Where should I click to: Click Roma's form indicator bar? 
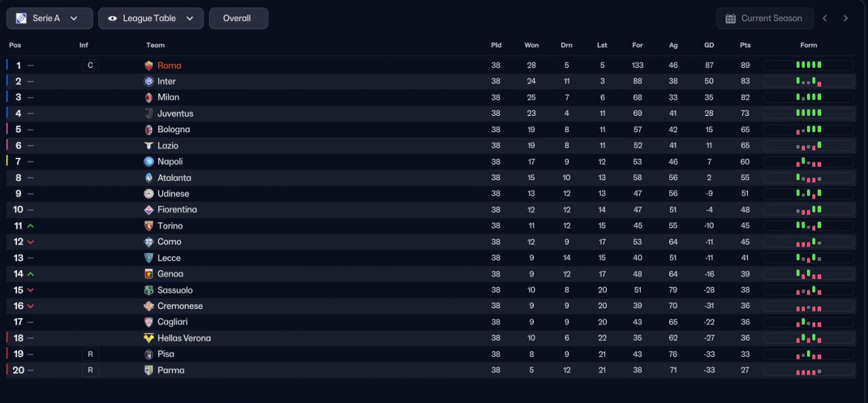pyautogui.click(x=808, y=66)
